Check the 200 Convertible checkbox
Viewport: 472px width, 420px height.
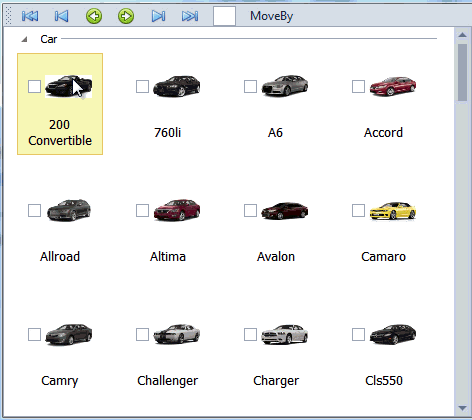[x=34, y=86]
